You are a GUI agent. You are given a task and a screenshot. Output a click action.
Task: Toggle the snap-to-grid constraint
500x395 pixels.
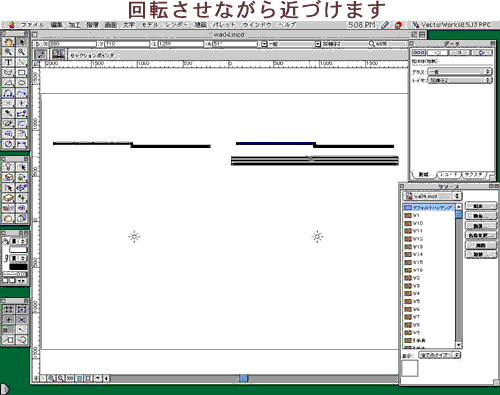click(x=8, y=309)
